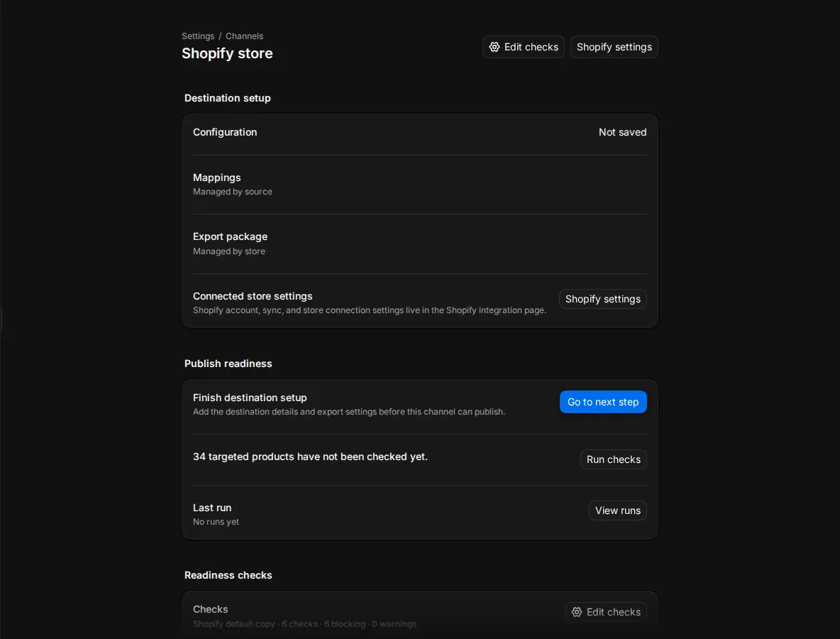Click the Checks row title
The image size is (840, 639).
point(211,609)
